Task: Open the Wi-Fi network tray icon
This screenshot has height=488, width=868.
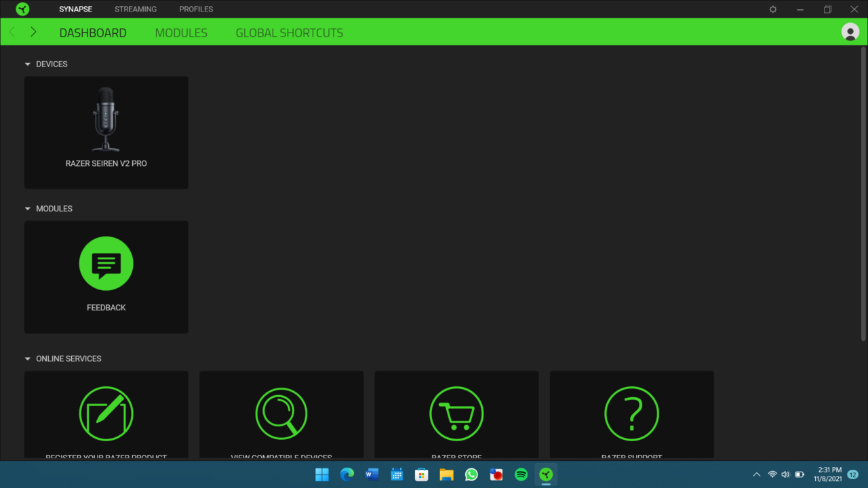Action: 772,474
